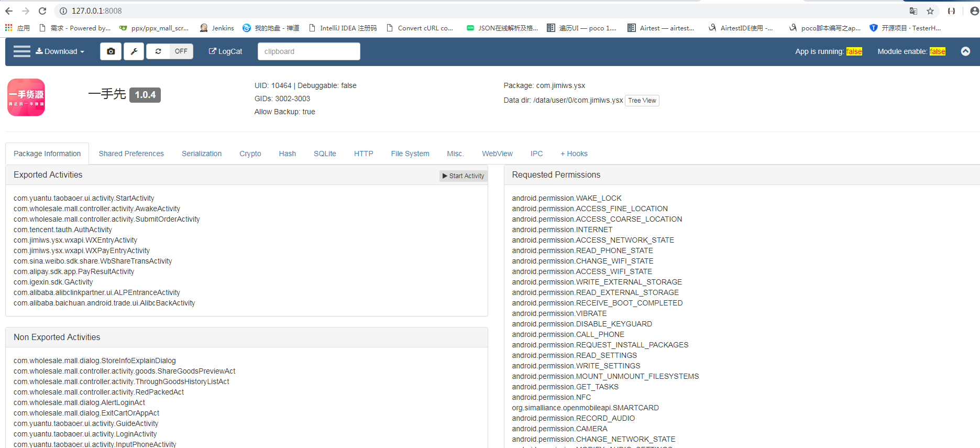Open the Serialization tab
This screenshot has width=980, height=448.
tap(202, 154)
